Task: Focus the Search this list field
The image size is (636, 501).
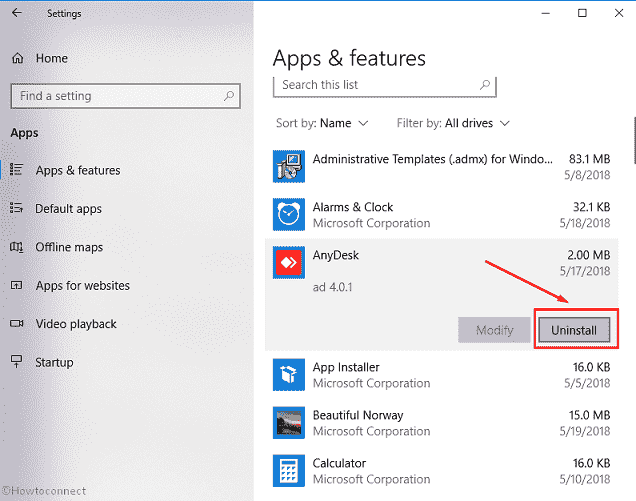Action: 385,86
